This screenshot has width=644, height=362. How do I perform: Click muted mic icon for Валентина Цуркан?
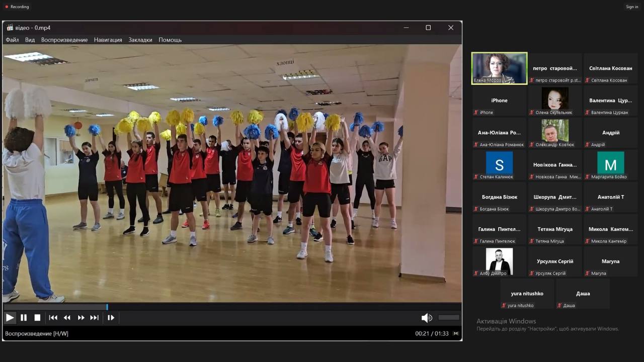(588, 113)
